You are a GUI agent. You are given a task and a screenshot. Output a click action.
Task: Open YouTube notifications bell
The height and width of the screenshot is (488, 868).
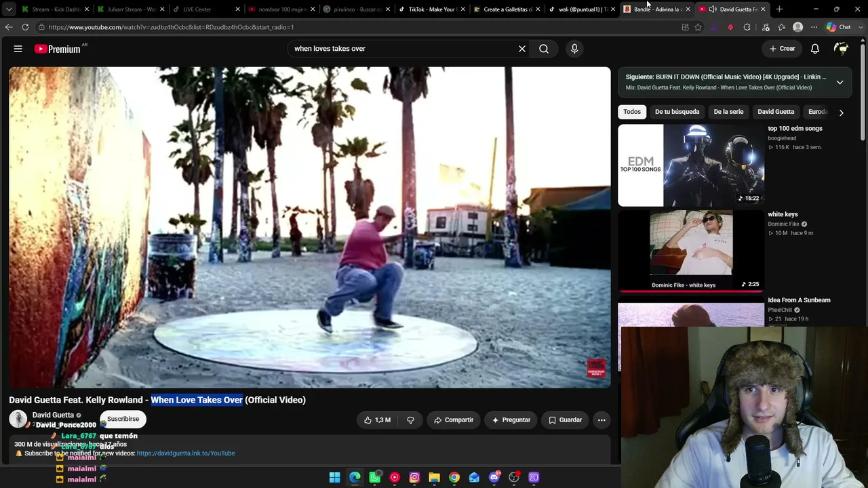tap(815, 49)
